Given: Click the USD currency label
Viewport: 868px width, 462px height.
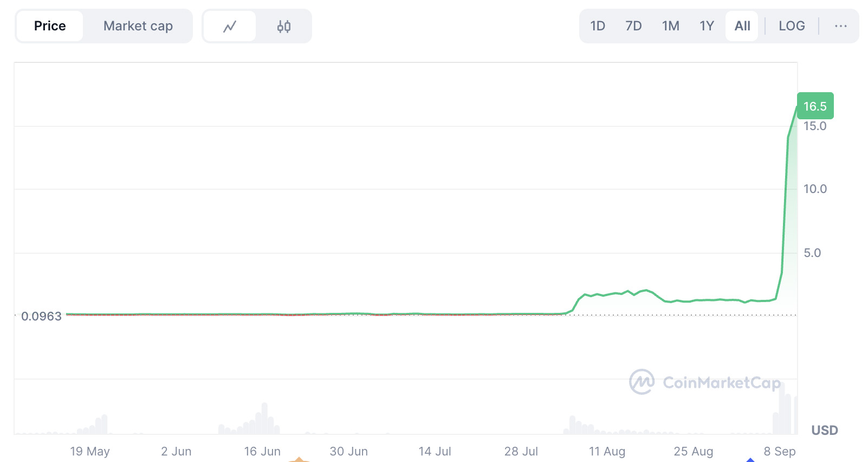Looking at the screenshot, I should coord(824,430).
